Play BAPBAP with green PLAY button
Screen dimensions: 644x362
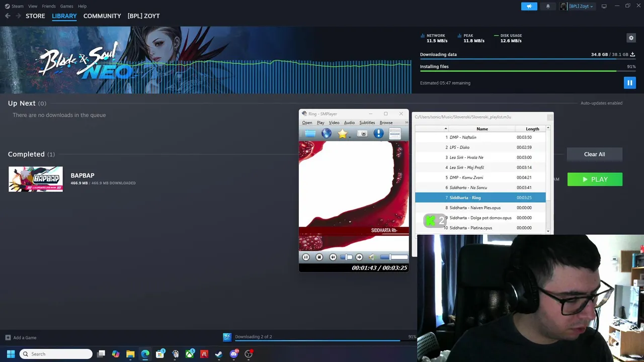coord(595,179)
